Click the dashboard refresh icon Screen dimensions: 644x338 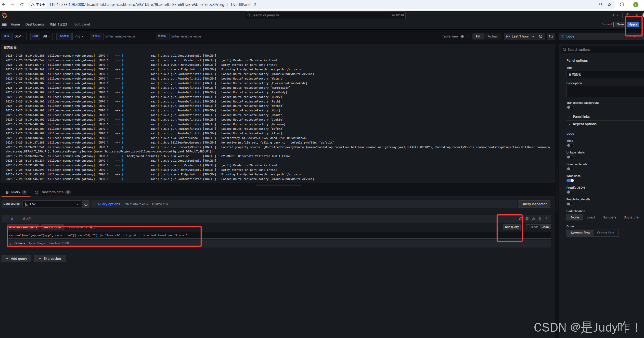(x=551, y=36)
